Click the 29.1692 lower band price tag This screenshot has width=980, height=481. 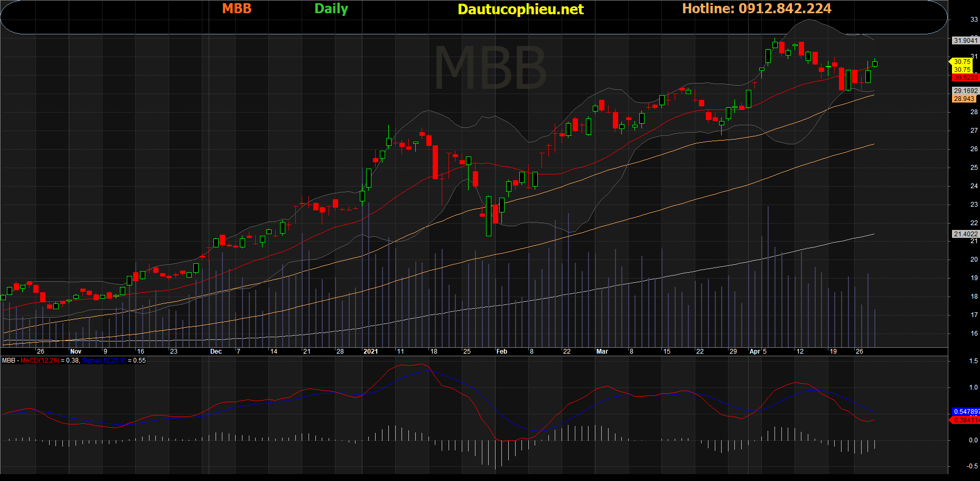pos(965,91)
